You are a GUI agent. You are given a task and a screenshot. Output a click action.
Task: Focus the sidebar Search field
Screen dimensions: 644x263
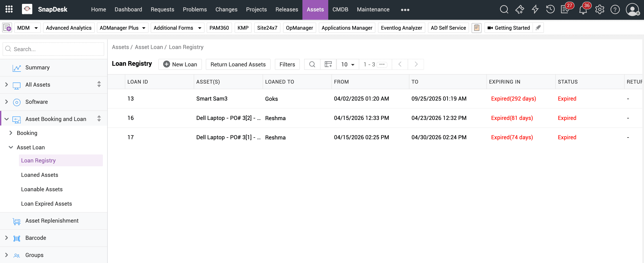click(x=54, y=49)
